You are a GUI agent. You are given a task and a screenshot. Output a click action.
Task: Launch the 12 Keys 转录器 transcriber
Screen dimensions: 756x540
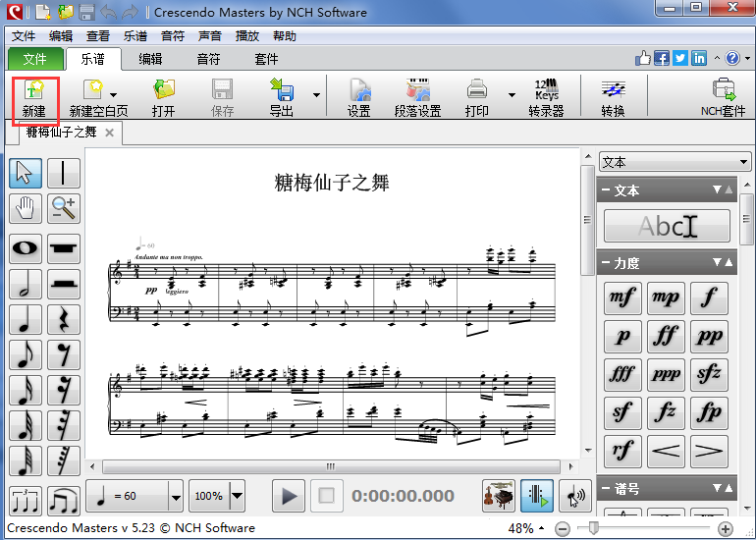click(546, 98)
